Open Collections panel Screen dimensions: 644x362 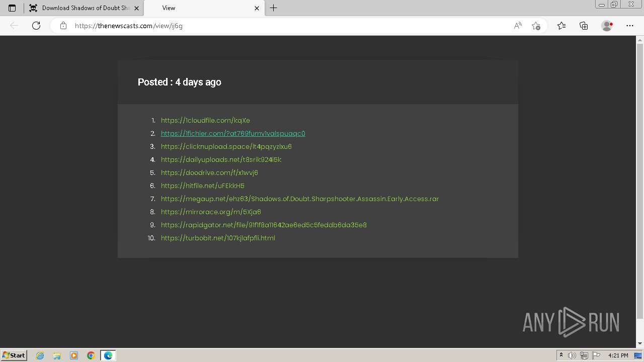click(x=584, y=26)
